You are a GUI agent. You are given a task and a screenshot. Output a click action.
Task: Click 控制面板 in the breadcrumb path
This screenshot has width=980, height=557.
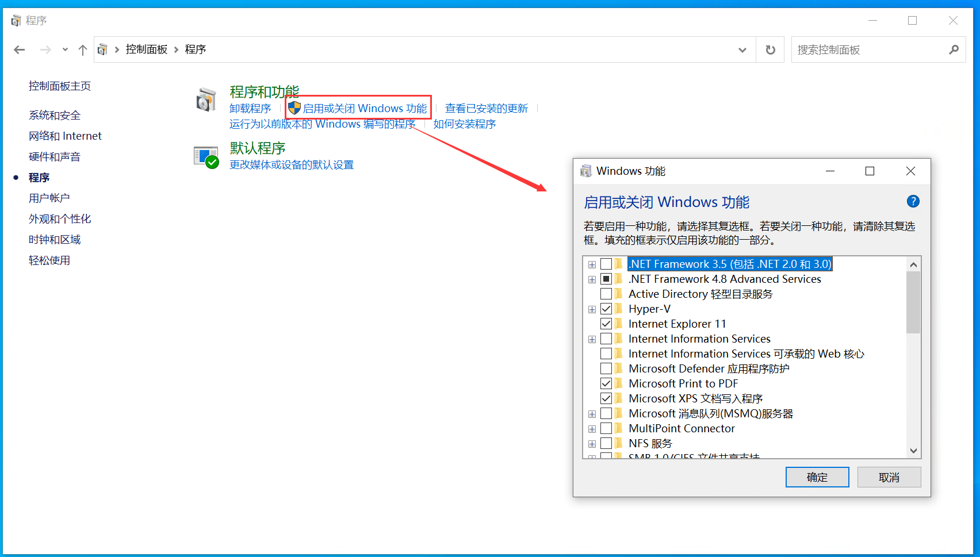point(147,49)
